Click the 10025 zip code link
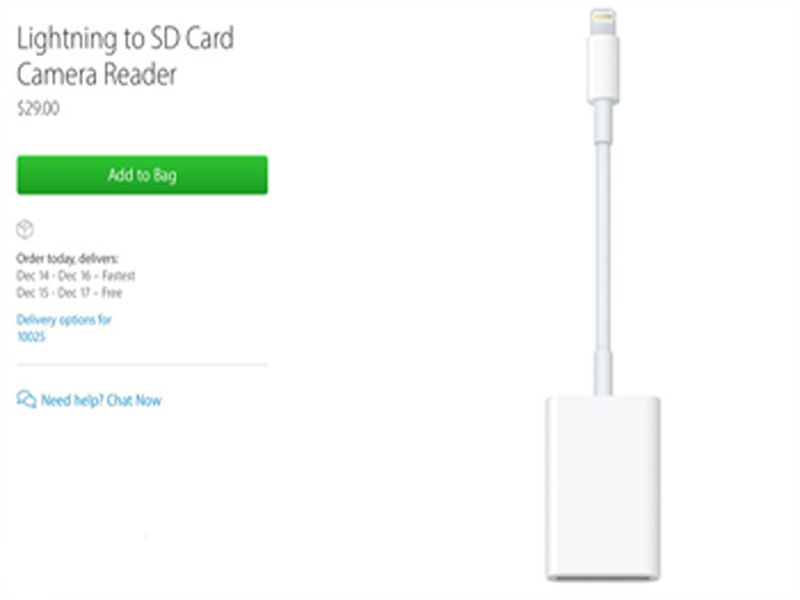This screenshot has width=800, height=600. (x=31, y=337)
